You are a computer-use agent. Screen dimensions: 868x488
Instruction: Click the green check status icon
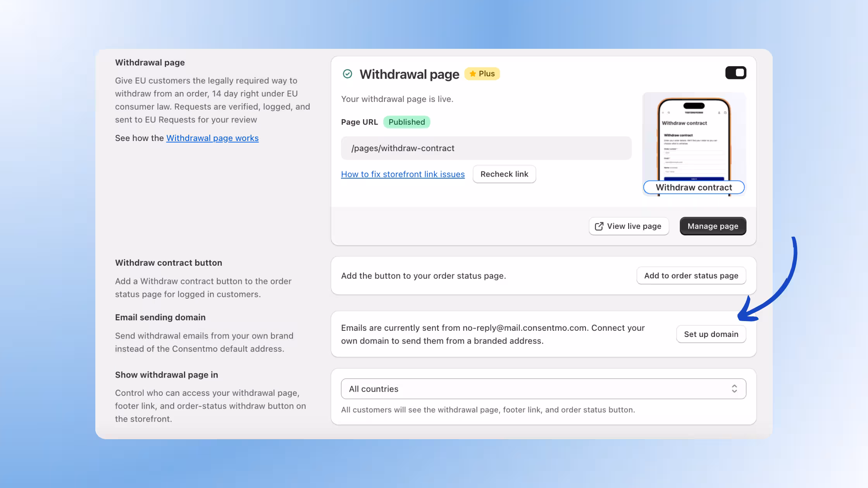click(348, 74)
